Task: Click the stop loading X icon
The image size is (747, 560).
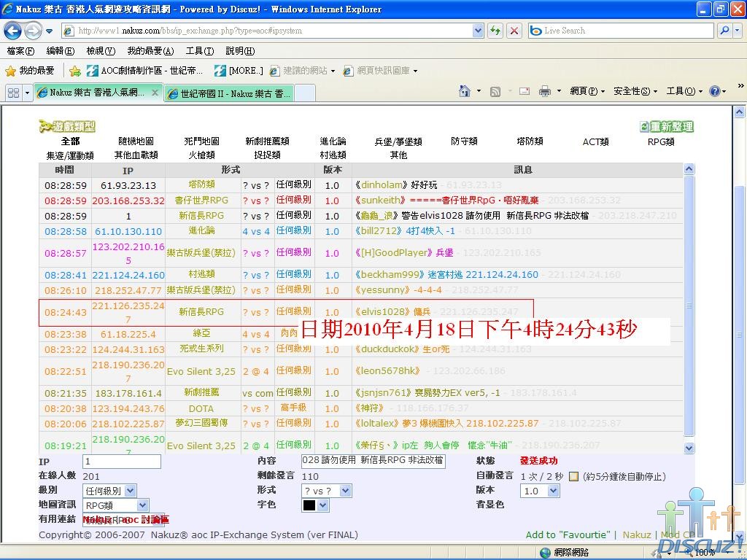Action: click(514, 31)
